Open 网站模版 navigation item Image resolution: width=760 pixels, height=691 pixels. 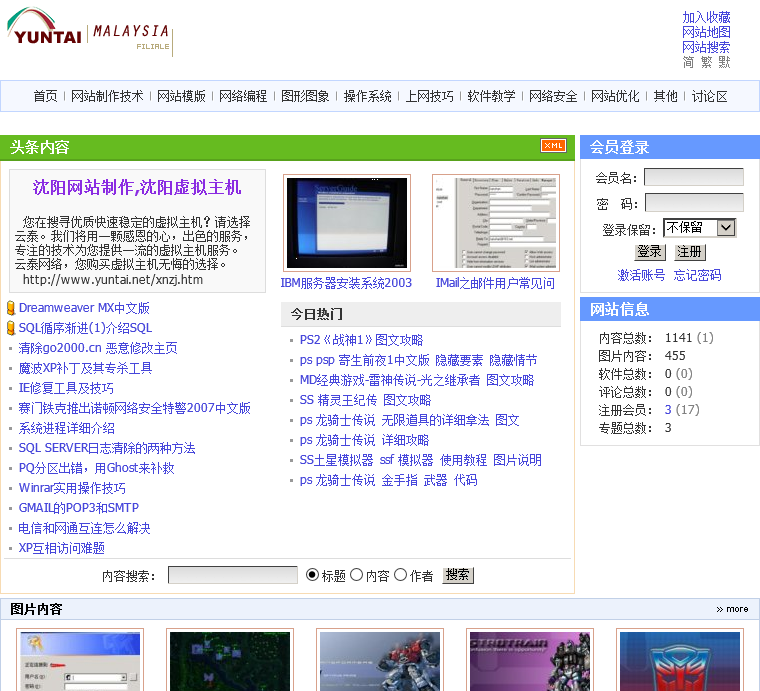(x=181, y=96)
